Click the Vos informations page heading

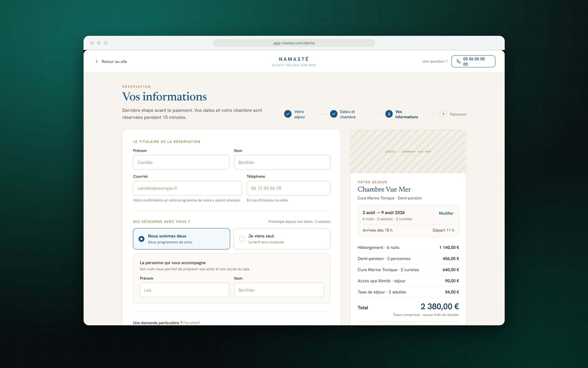click(164, 96)
